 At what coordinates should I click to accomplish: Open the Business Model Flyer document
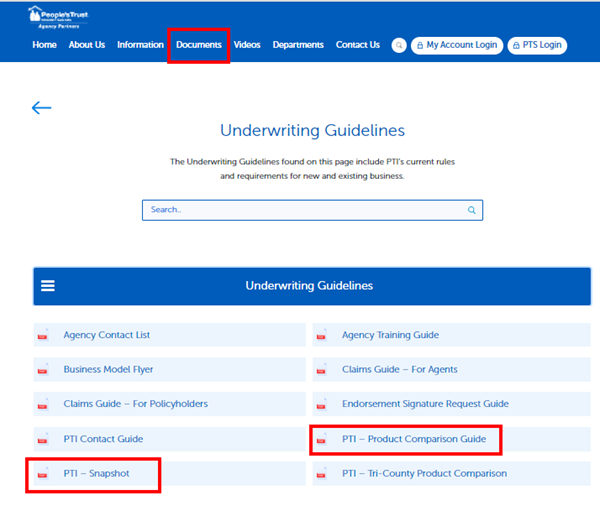pyautogui.click(x=170, y=369)
